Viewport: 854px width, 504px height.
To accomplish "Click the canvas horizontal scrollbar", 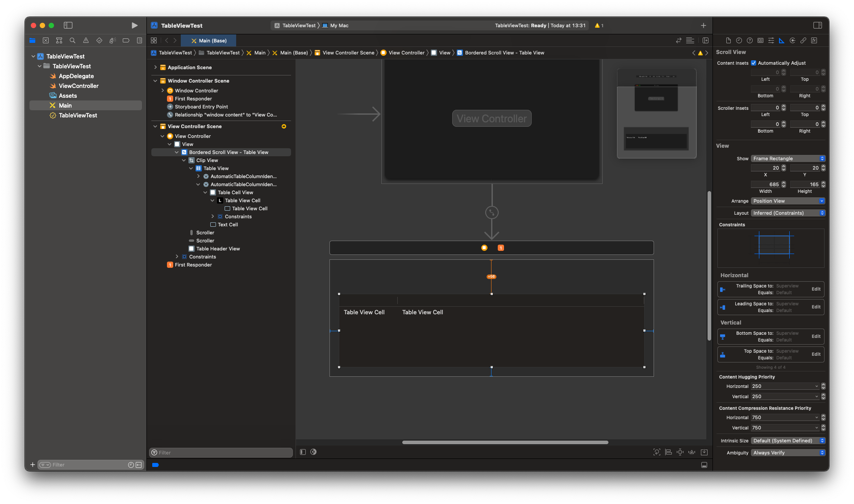I will point(505,442).
